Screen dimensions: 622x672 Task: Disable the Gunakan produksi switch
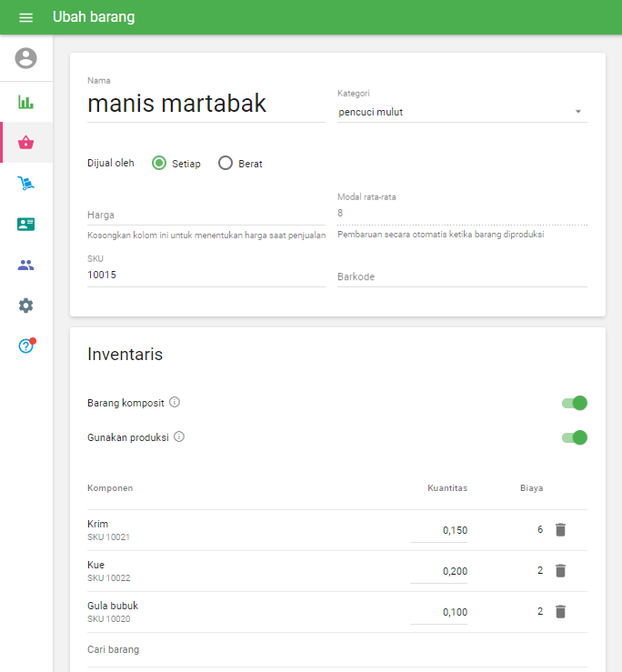(575, 437)
